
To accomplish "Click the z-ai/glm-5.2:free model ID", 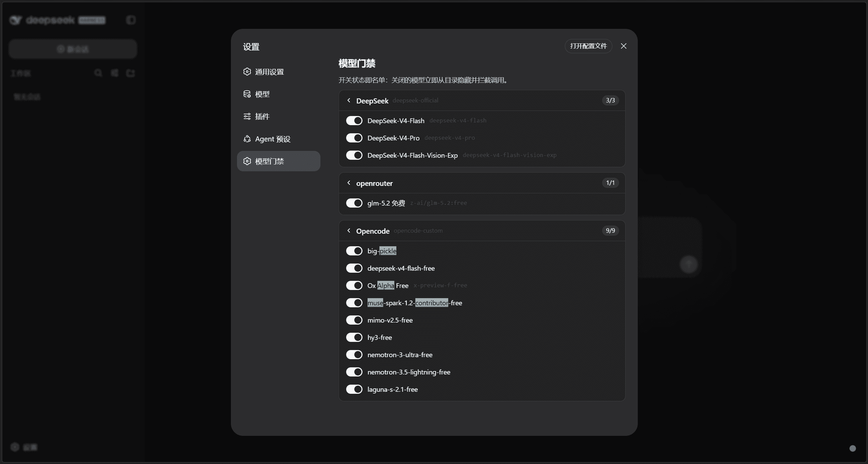I will pyautogui.click(x=438, y=203).
